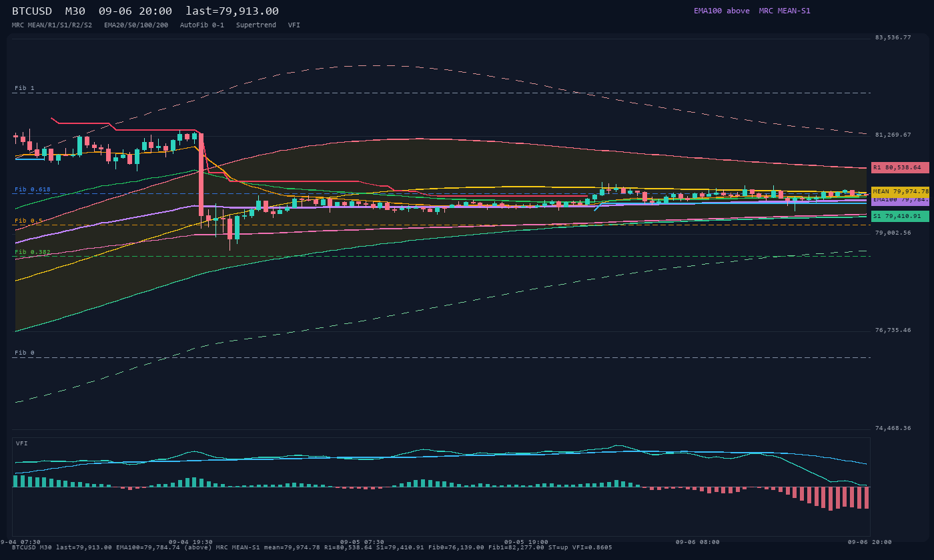This screenshot has width=934, height=560.
Task: Click the 76,735.46 price axis label
Action: (x=893, y=330)
